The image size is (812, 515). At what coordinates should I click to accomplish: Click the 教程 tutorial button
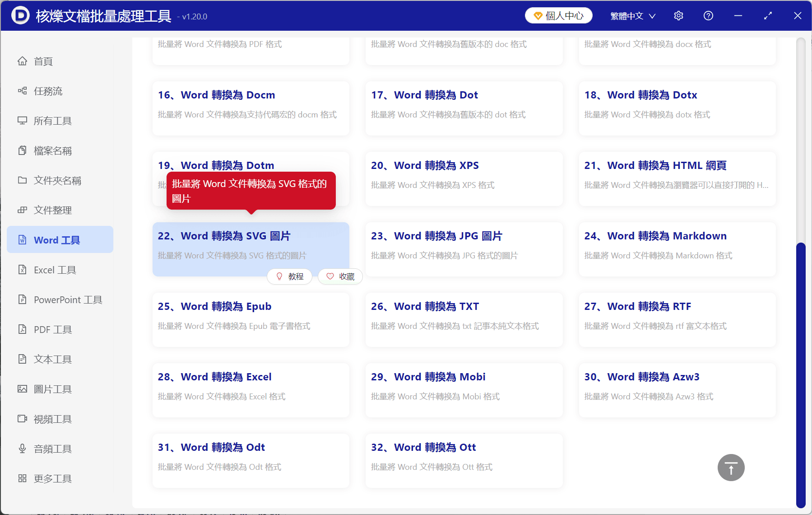(x=289, y=276)
